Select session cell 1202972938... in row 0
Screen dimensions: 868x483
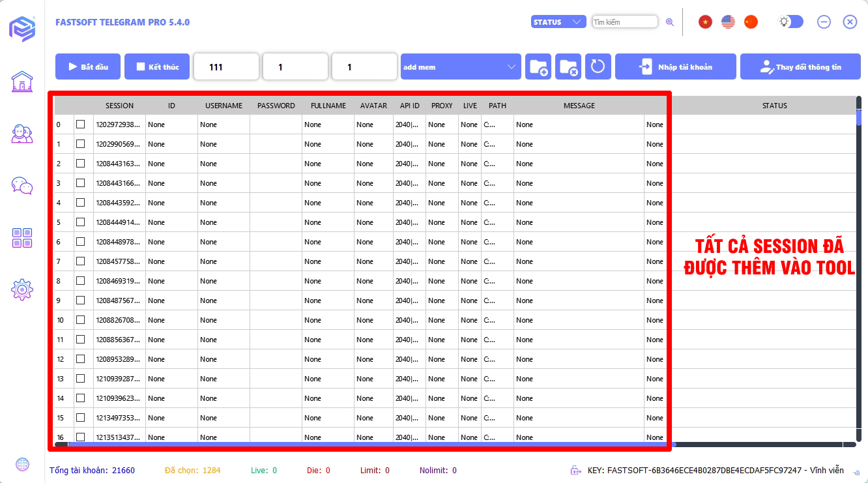pos(119,124)
